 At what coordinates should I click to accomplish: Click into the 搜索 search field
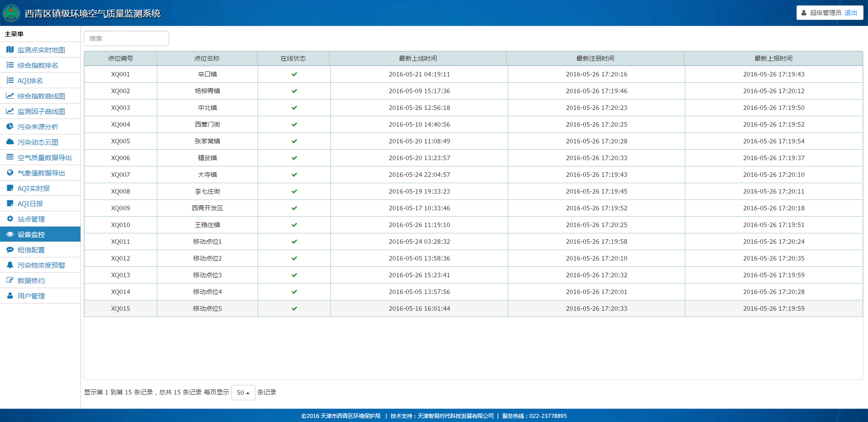(x=126, y=38)
